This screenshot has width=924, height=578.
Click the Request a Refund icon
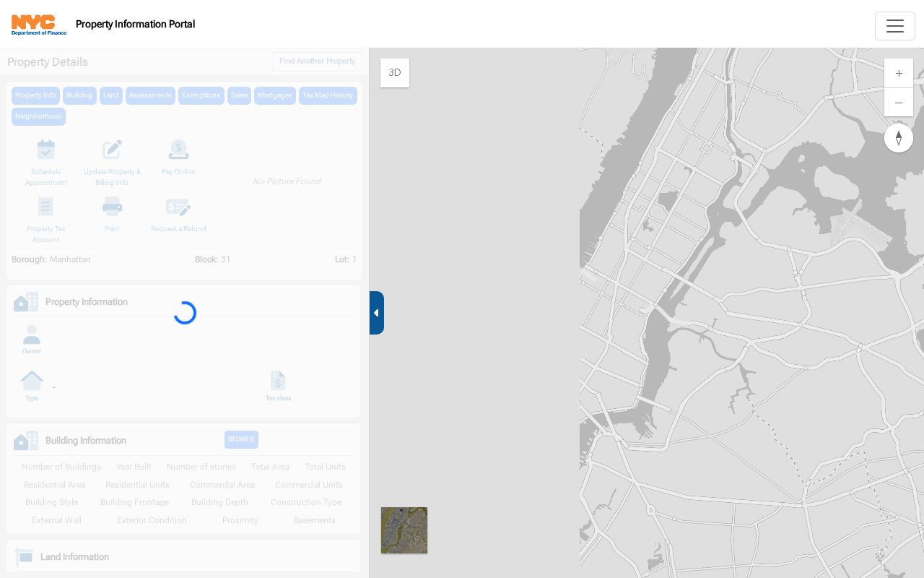[178, 207]
